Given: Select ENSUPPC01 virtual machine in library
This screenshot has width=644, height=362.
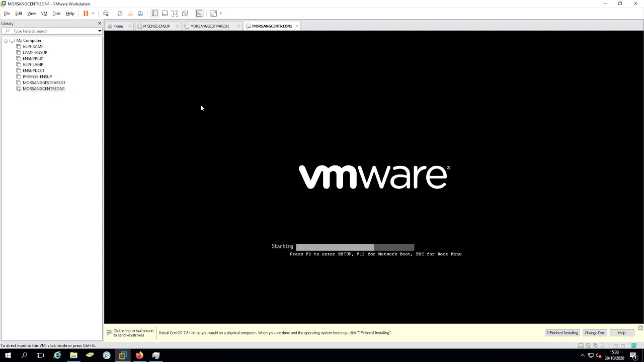Looking at the screenshot, I should (x=33, y=59).
